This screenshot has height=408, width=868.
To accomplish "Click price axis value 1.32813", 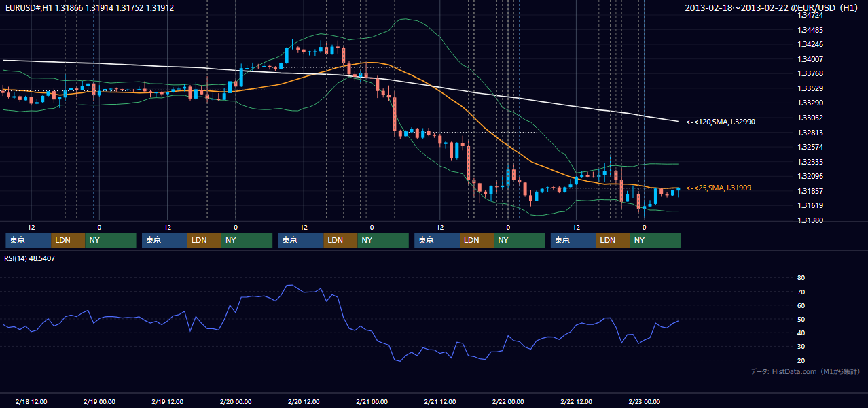I will click(811, 133).
